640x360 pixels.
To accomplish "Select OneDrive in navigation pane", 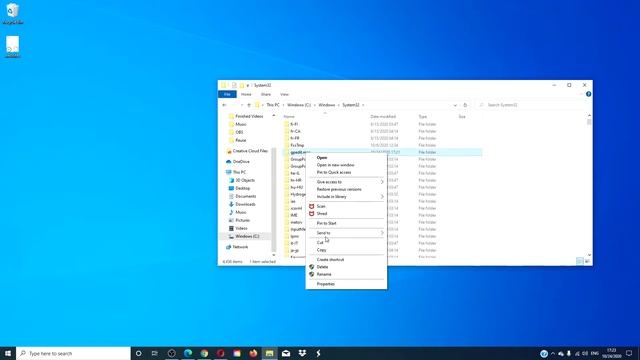I will tap(241, 162).
